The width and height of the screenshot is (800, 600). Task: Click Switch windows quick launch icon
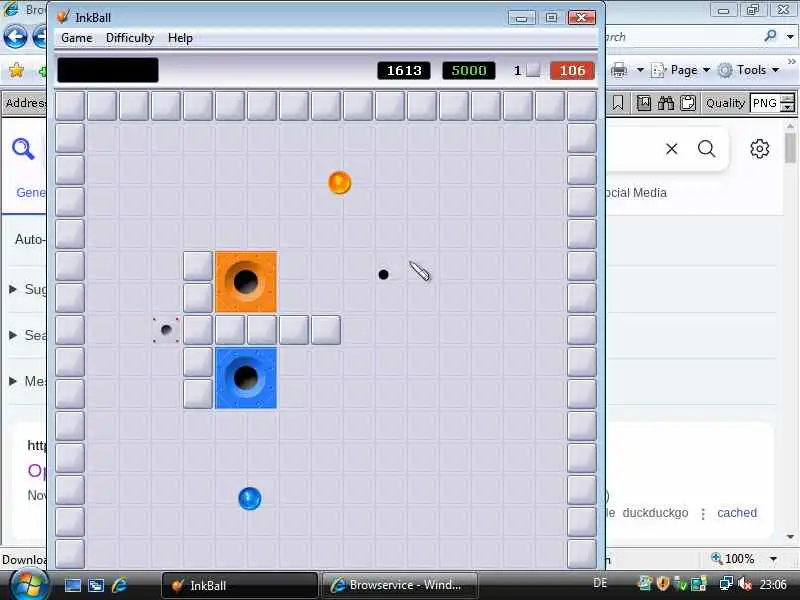(96, 585)
